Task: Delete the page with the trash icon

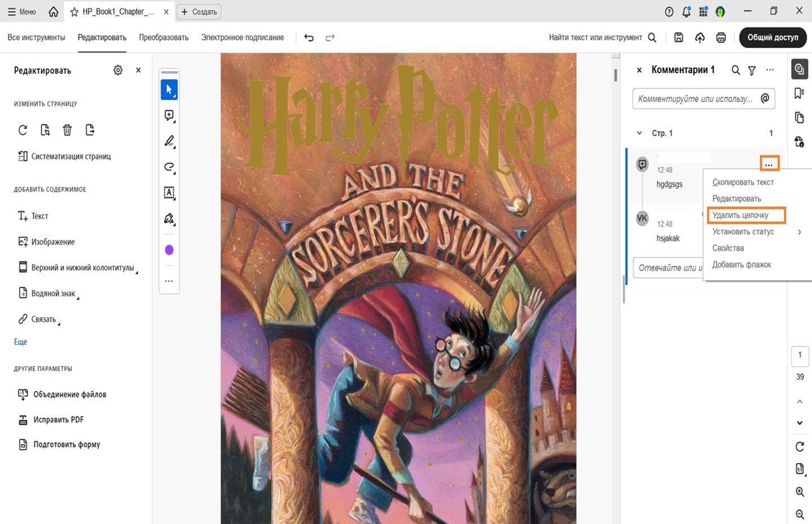Action: click(x=67, y=130)
